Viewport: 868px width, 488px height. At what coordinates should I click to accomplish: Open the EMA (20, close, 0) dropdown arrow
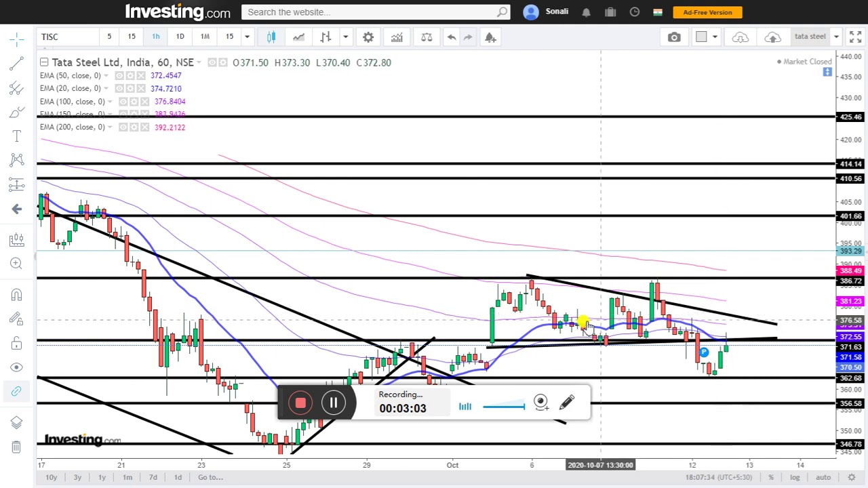(106, 88)
